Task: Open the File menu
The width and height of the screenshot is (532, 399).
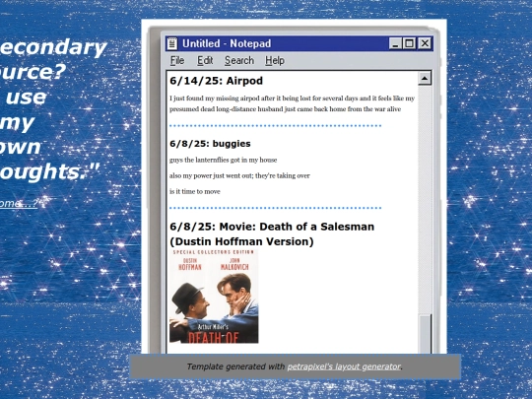Action: 177,61
